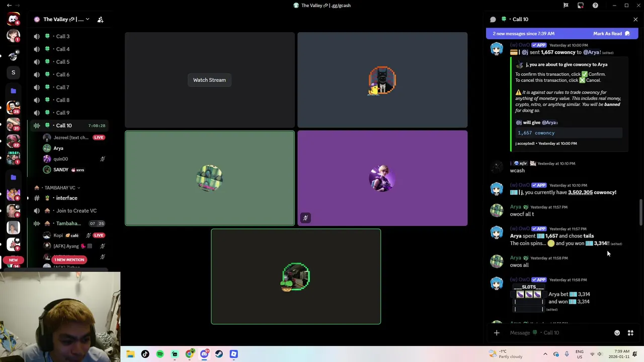Join the Join to Create VC channel
This screenshot has height=362, width=644.
68,211
